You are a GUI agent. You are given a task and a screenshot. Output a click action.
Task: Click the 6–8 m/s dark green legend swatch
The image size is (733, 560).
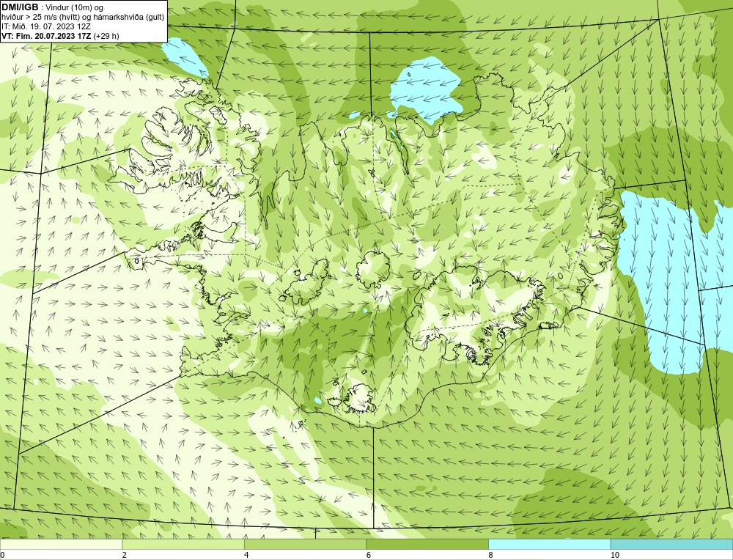427,544
